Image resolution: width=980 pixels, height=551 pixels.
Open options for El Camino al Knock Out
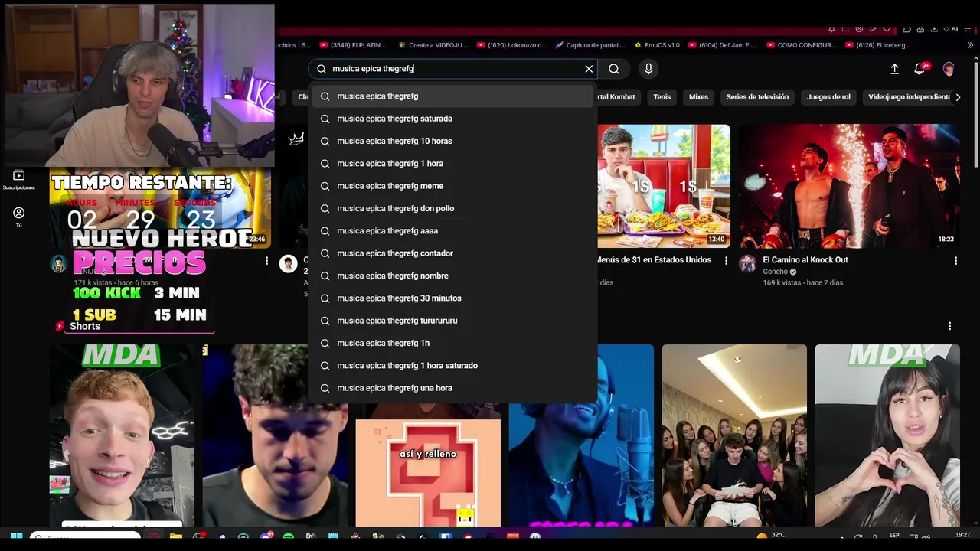[955, 261]
